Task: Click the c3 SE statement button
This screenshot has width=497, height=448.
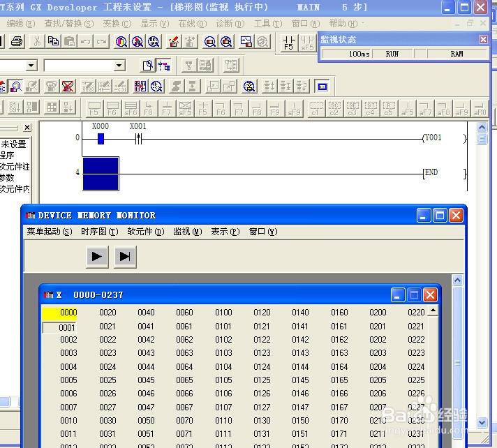Action: [x=352, y=109]
